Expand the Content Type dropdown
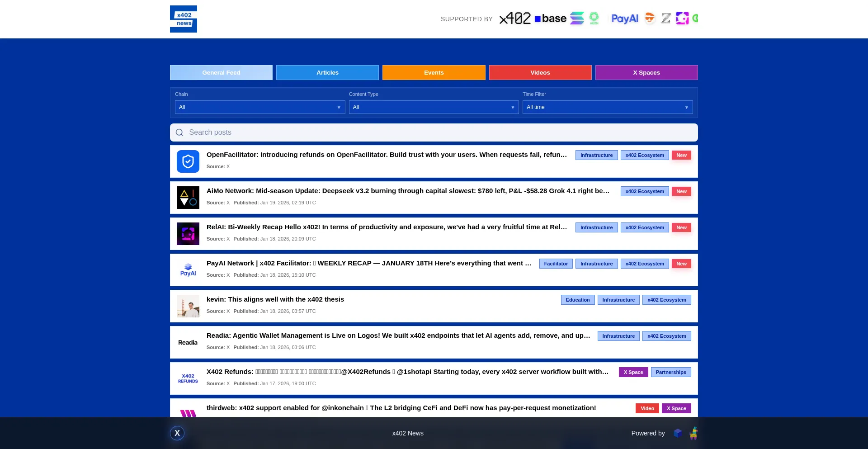 pyautogui.click(x=434, y=107)
